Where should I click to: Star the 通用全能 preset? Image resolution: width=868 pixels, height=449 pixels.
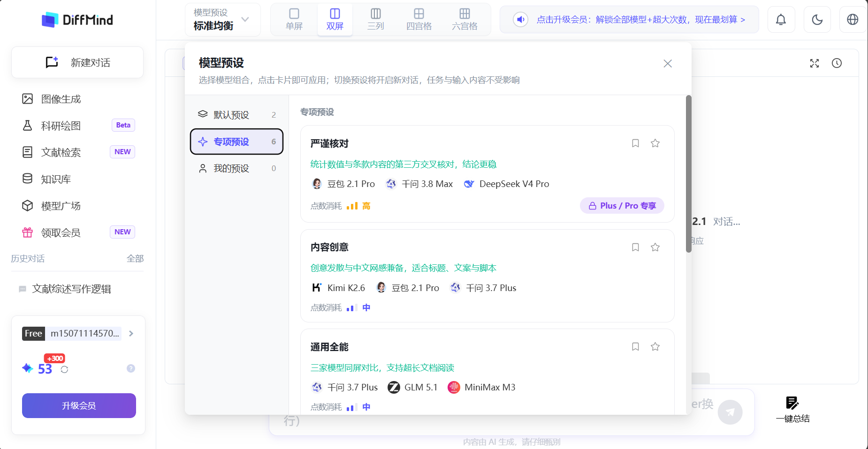click(655, 347)
